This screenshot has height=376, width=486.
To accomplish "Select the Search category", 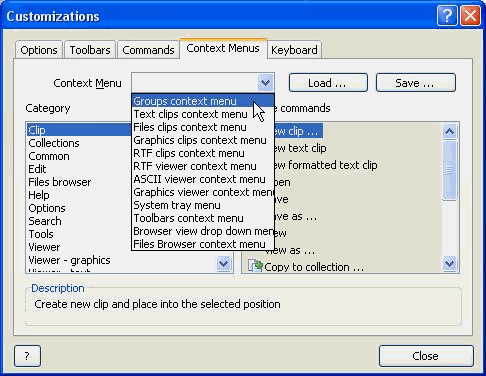I will tap(79, 221).
